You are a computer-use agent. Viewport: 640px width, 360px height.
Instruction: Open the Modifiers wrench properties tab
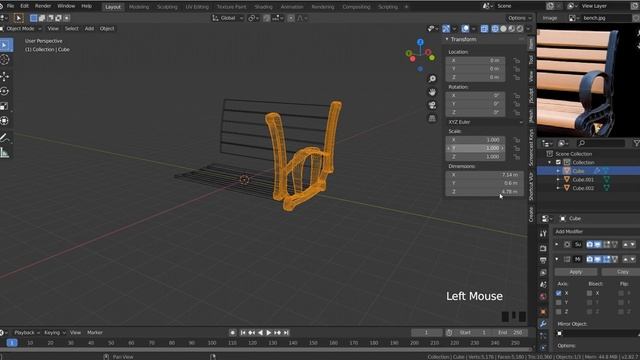pos(543,324)
